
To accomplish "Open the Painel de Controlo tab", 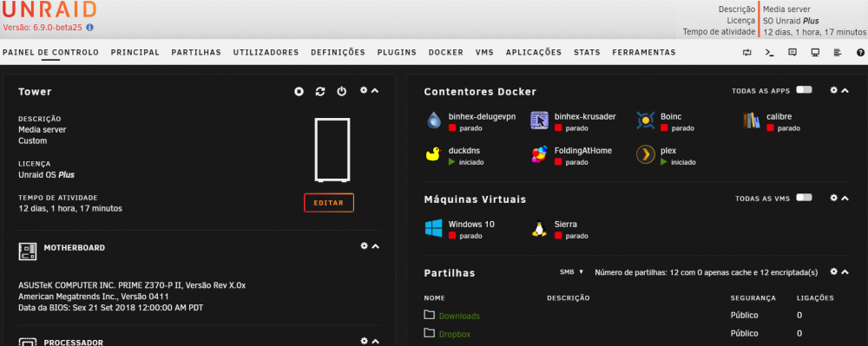I will click(51, 53).
